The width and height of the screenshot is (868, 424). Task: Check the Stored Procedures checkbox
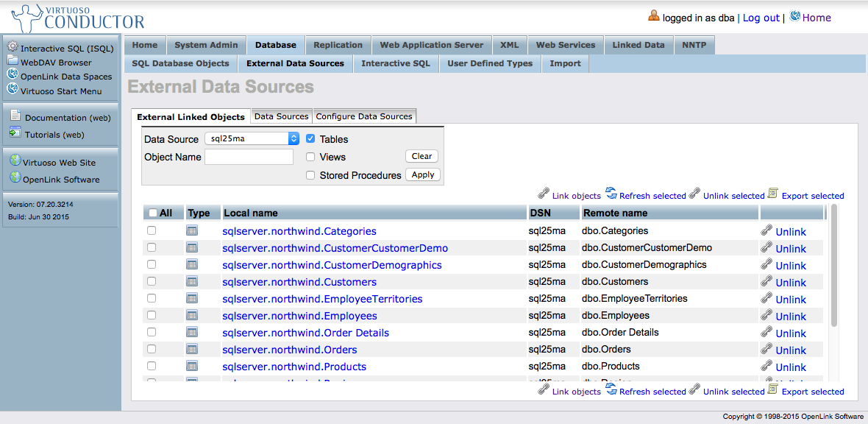[310, 175]
